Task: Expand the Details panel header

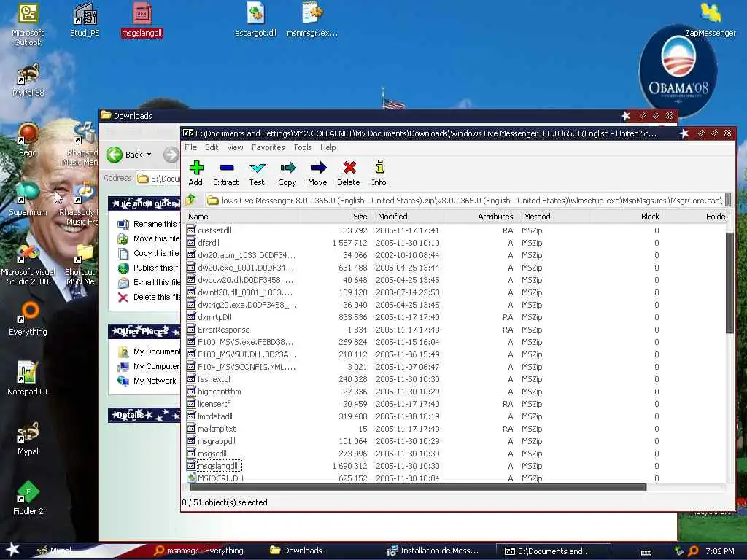Action: click(144, 415)
